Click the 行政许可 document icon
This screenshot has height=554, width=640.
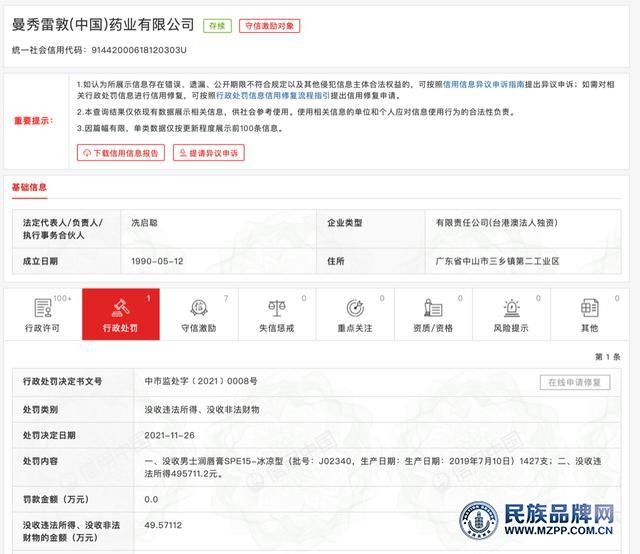[x=42, y=308]
